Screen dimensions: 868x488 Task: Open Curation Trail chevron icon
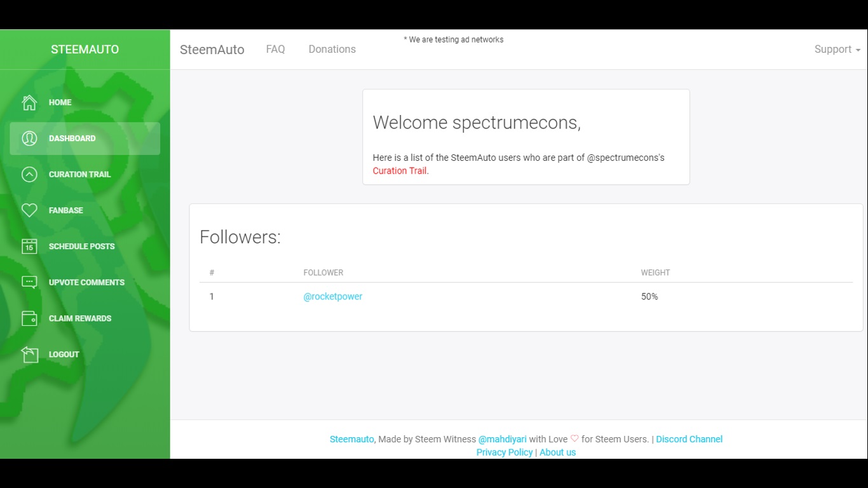pos(29,174)
